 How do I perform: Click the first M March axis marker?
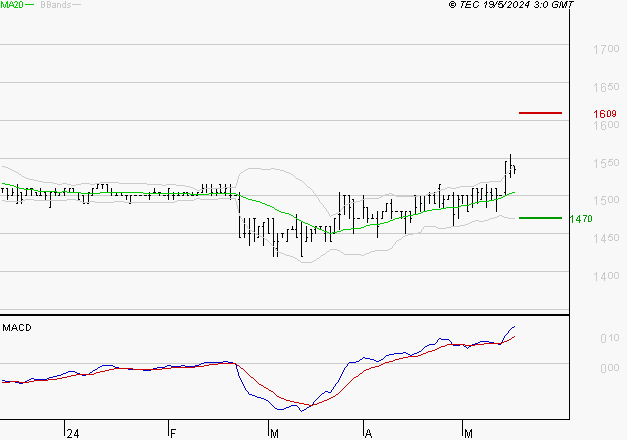[274, 434]
